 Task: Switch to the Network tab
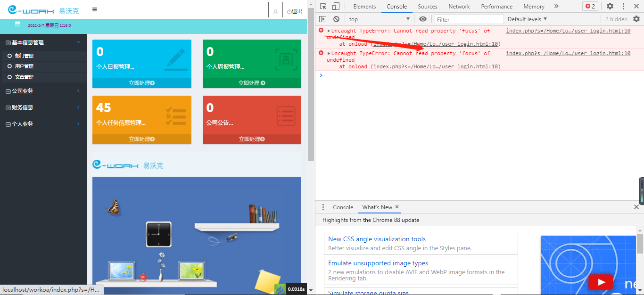(459, 7)
